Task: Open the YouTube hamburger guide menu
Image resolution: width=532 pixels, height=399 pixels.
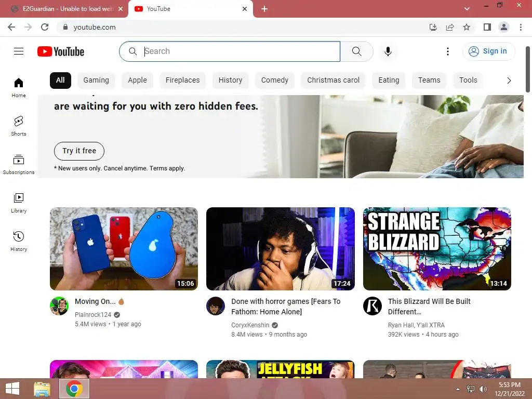Action: pyautogui.click(x=19, y=51)
